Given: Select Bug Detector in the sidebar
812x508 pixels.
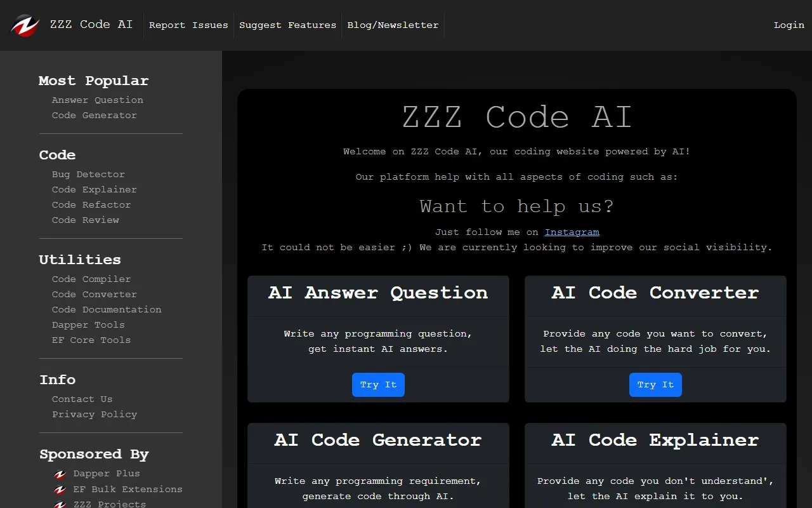Looking at the screenshot, I should click(88, 174).
